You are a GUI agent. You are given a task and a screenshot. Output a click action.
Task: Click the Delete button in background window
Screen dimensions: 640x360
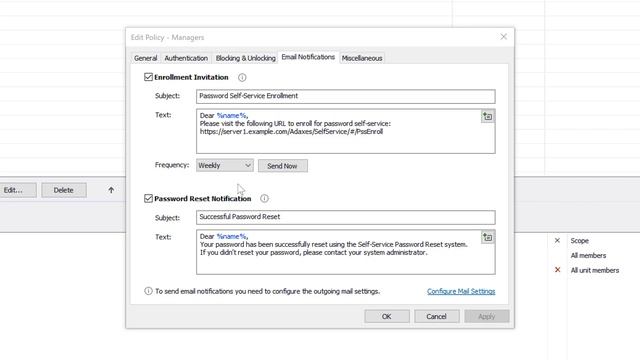64,190
